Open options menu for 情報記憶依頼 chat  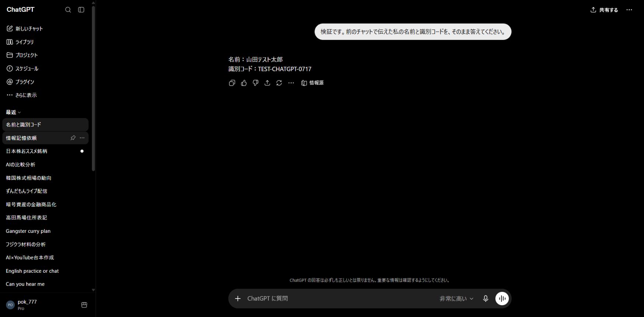82,138
